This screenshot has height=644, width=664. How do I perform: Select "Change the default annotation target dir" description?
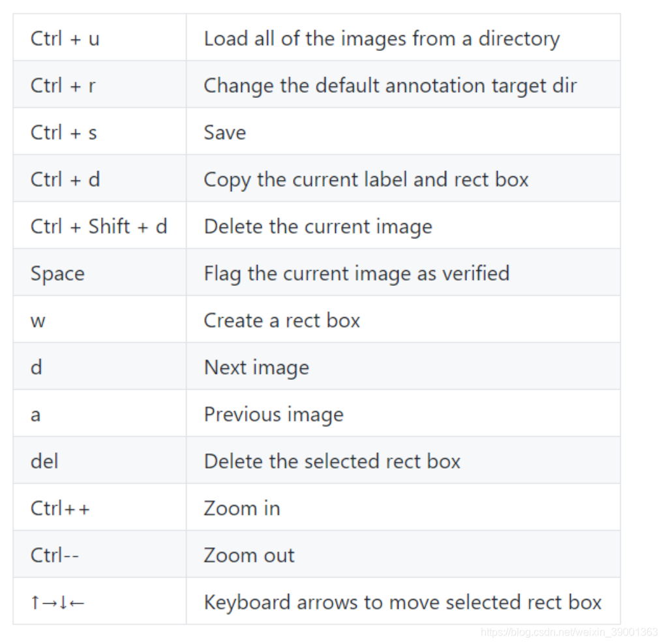point(390,85)
